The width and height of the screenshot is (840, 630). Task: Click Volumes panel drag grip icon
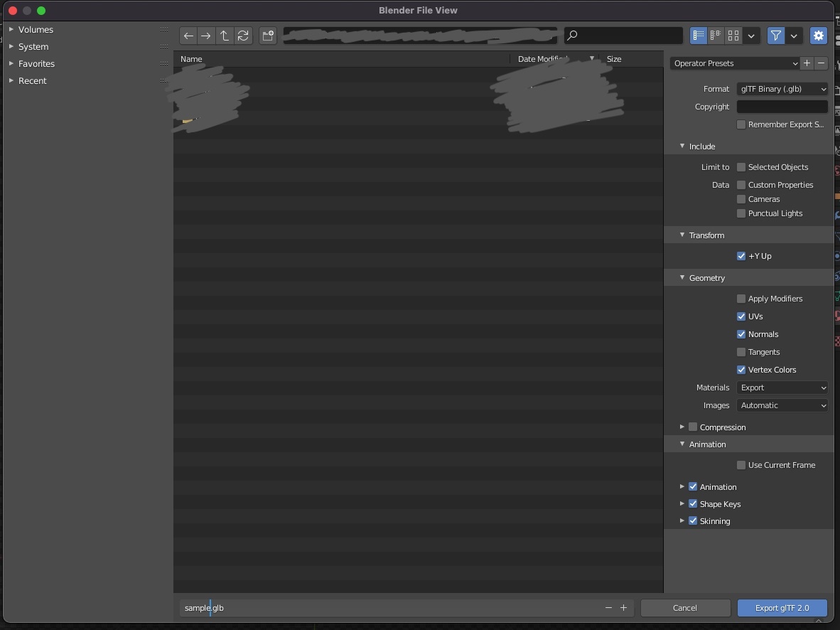coord(164,29)
